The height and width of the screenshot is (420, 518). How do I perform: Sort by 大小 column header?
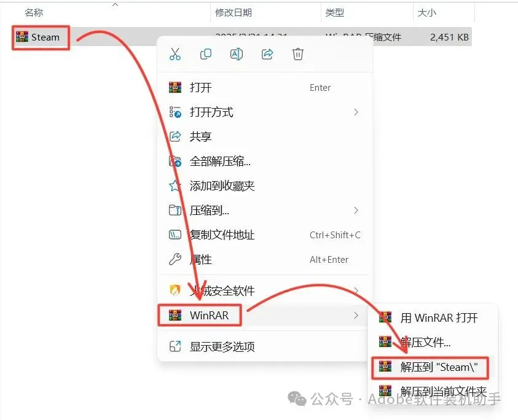[427, 12]
